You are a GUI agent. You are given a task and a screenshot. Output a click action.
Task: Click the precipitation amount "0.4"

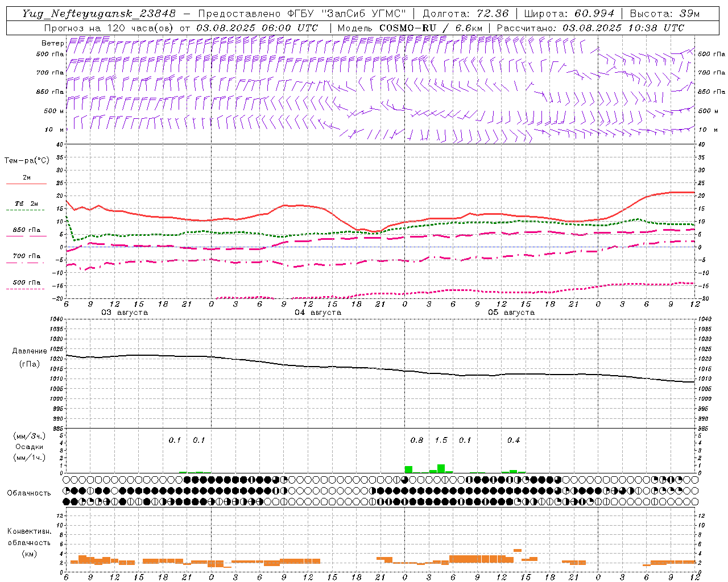[x=514, y=440]
